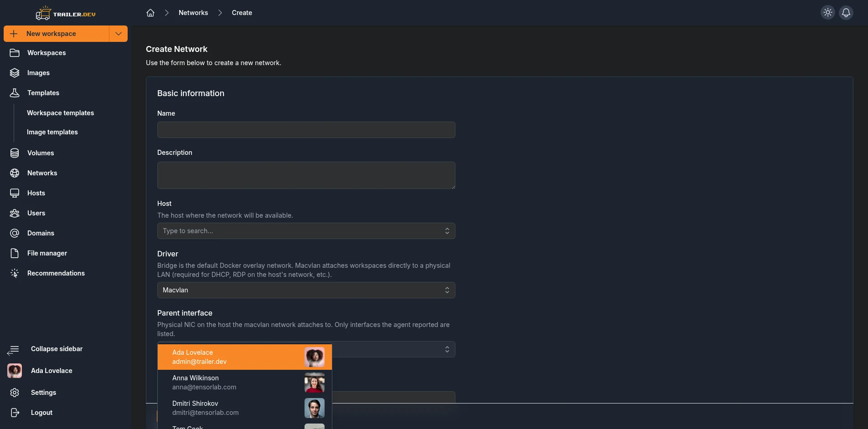This screenshot has height=429, width=868.
Task: Click the New workspace button
Action: coord(57,34)
